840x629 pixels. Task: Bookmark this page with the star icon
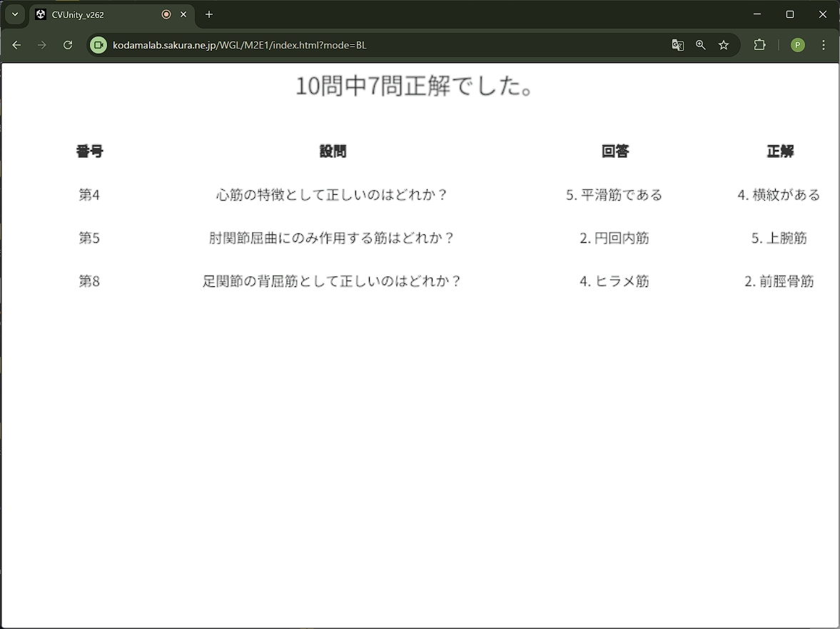click(x=724, y=45)
